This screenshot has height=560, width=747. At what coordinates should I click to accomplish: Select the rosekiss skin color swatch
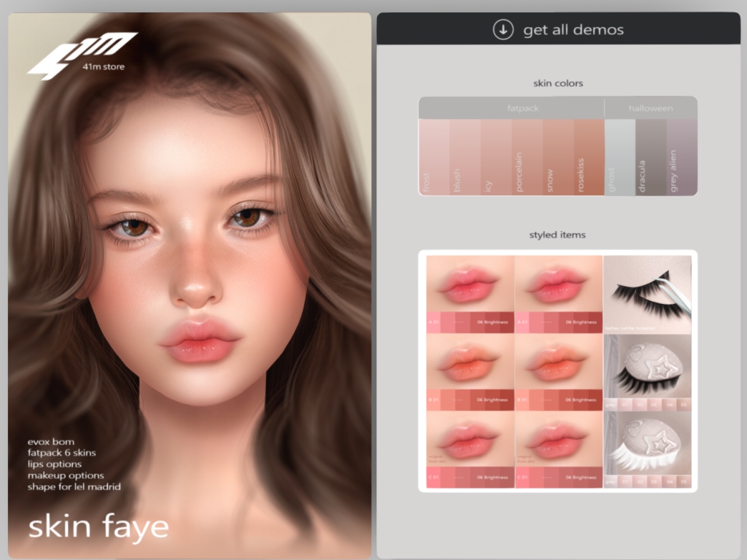(x=589, y=157)
